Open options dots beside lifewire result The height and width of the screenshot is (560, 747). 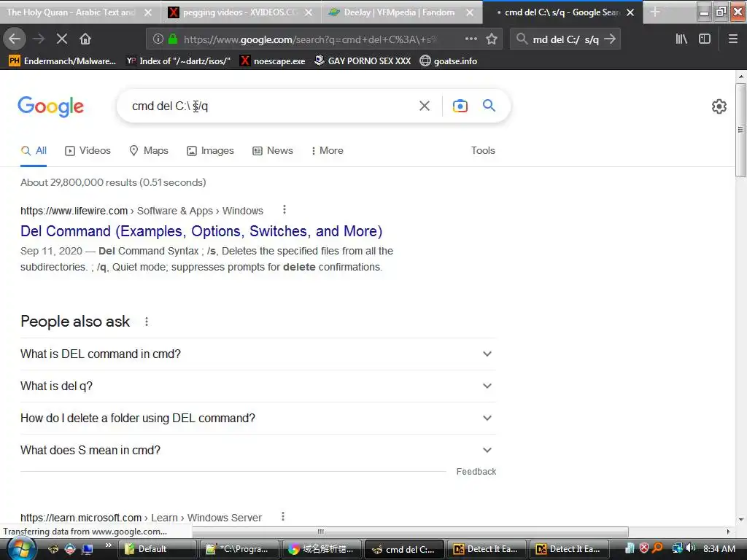[285, 209]
